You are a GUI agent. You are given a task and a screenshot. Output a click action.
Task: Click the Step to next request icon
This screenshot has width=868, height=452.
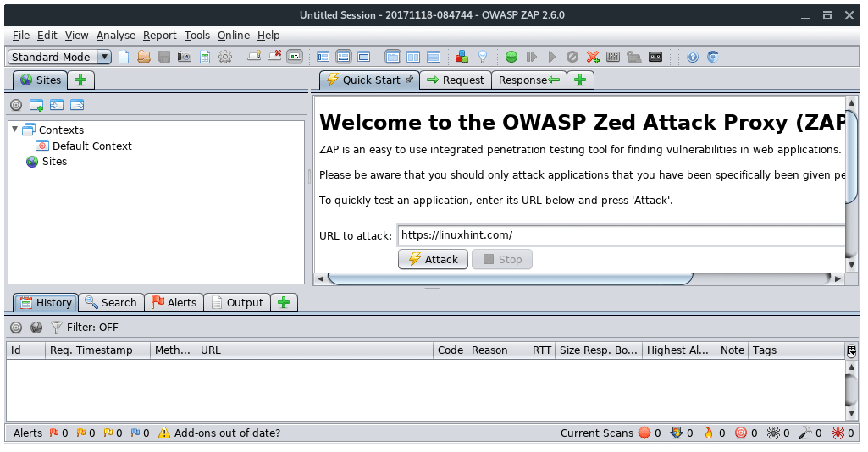point(532,57)
